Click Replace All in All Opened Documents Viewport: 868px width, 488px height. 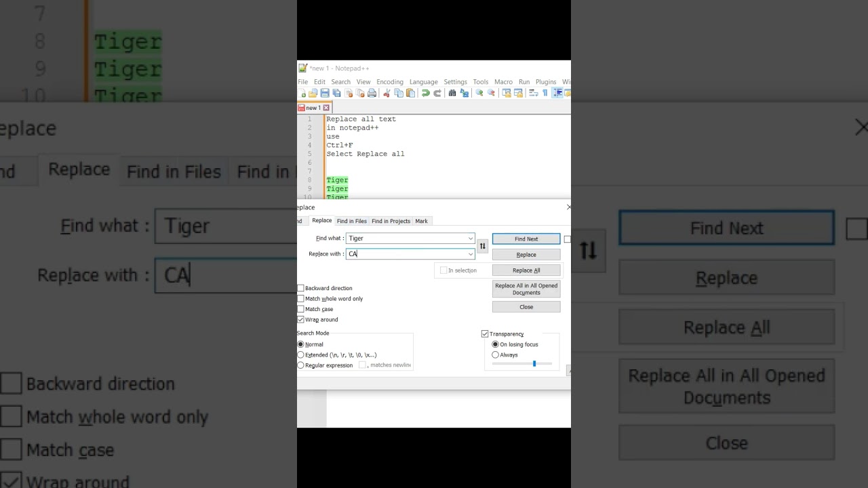click(526, 289)
